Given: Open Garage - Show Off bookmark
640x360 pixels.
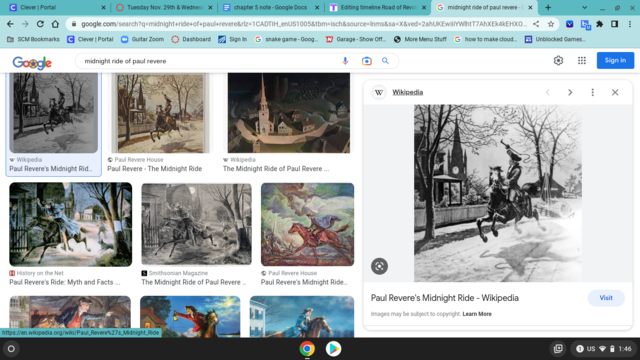Looking at the screenshot, I should pyautogui.click(x=356, y=39).
